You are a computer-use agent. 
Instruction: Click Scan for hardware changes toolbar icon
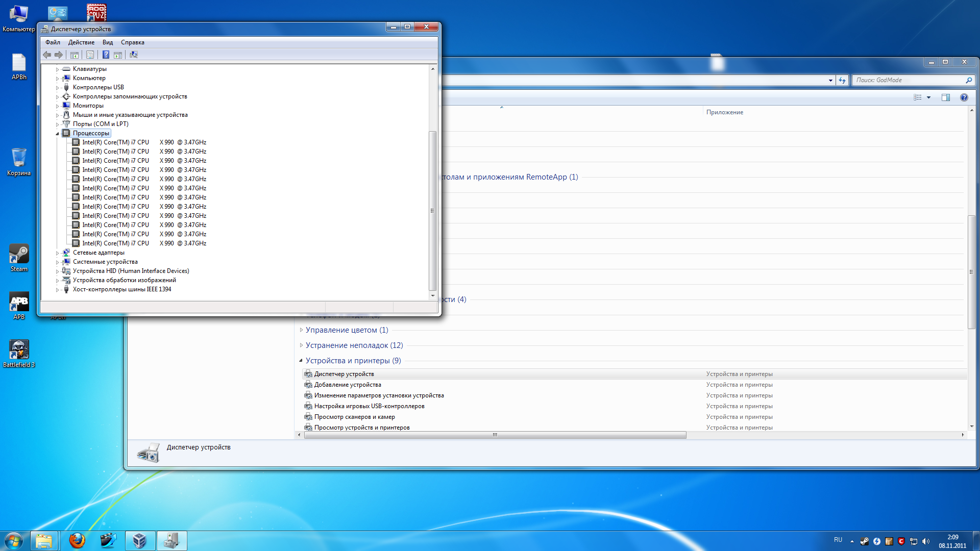134,55
